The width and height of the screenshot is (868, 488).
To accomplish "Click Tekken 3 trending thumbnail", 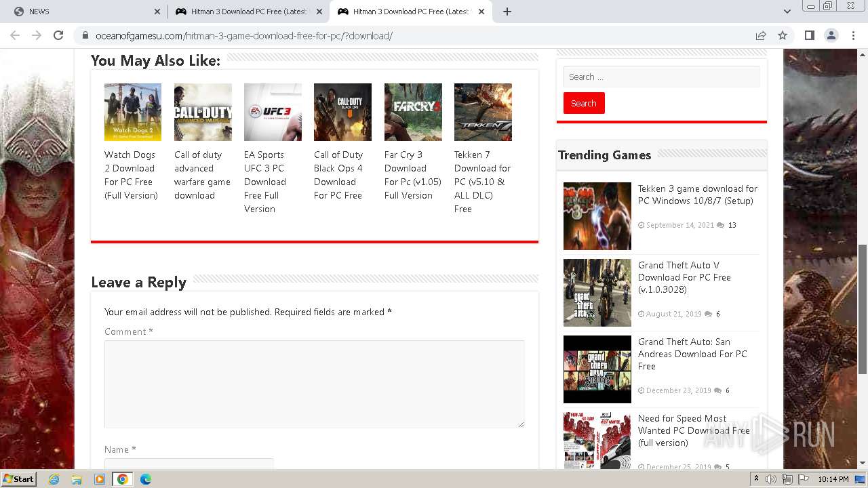I will (597, 216).
